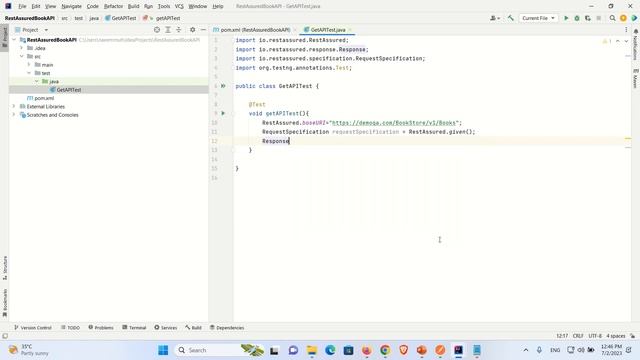Viewport: 640px width, 360px height.
Task: Open the Terminal tool window
Action: coord(134,328)
